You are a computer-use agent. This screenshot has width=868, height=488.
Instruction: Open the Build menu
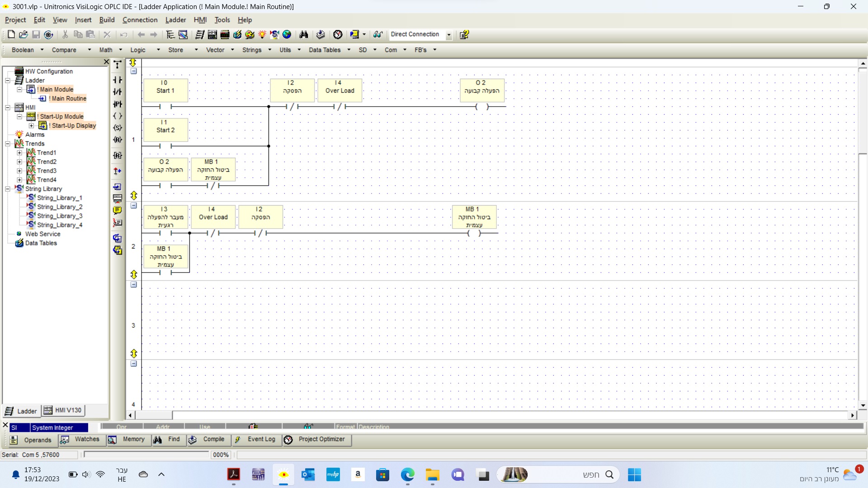point(107,20)
